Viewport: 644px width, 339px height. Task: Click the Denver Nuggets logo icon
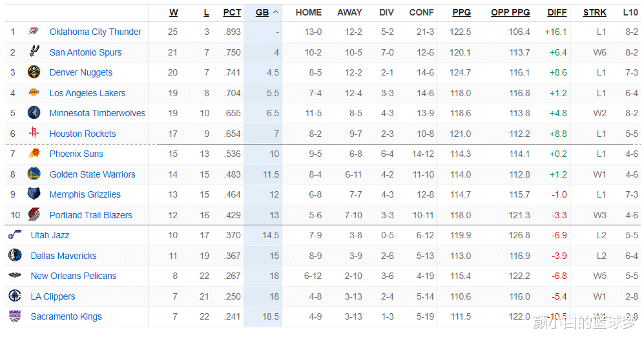tap(34, 72)
